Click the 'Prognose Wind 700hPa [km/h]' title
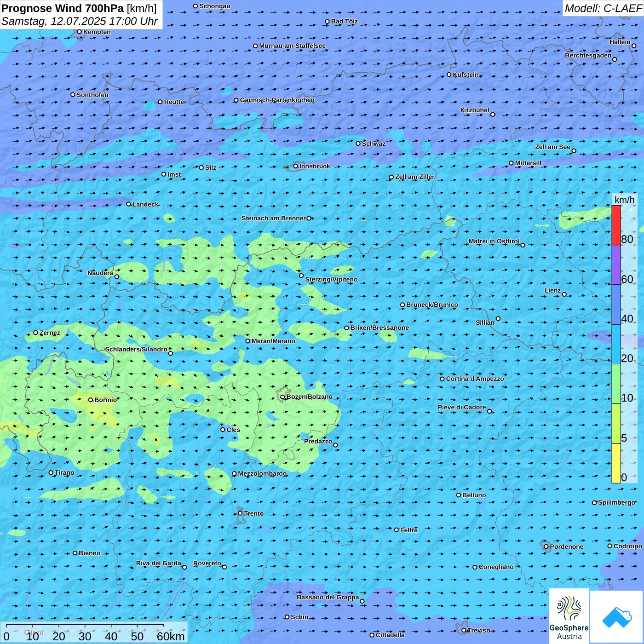The height and width of the screenshot is (644, 644). (79, 8)
